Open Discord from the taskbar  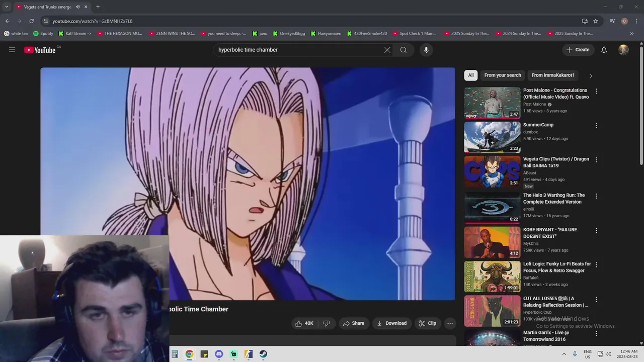coord(219,354)
